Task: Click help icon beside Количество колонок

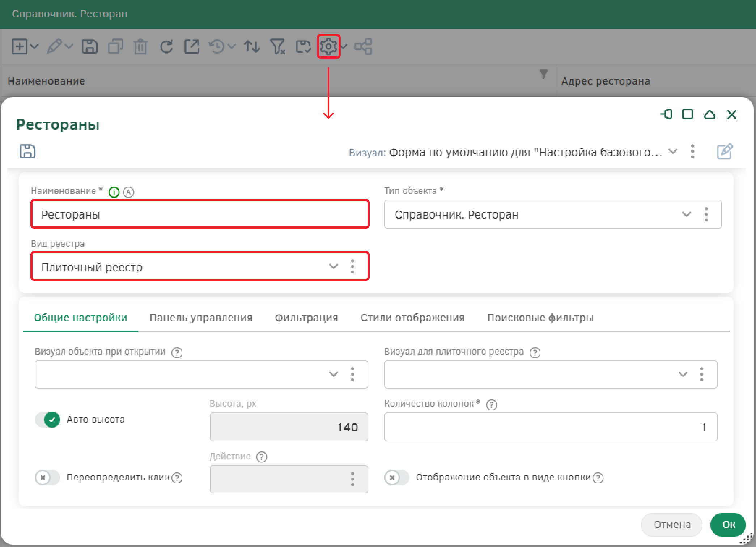Action: [x=491, y=404]
